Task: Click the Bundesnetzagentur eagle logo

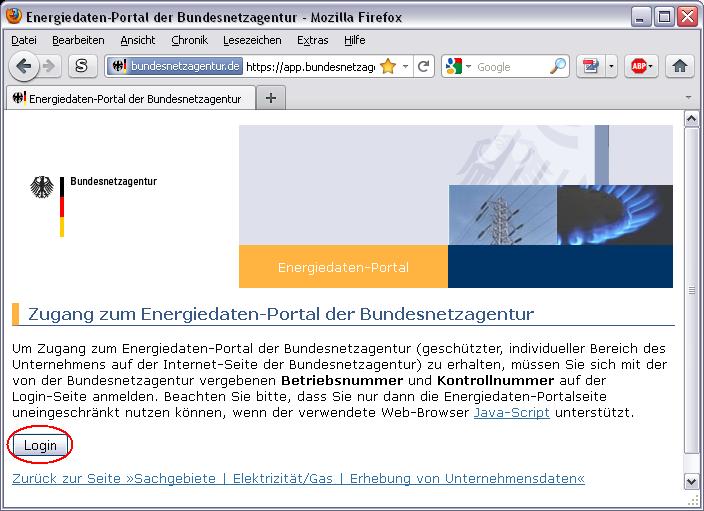Action: (x=42, y=187)
